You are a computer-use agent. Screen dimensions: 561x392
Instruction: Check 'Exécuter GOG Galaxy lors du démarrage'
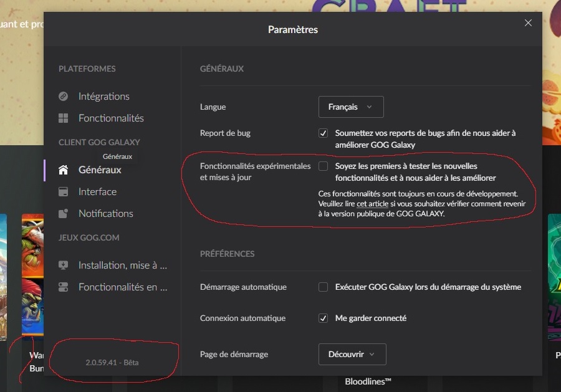point(323,287)
